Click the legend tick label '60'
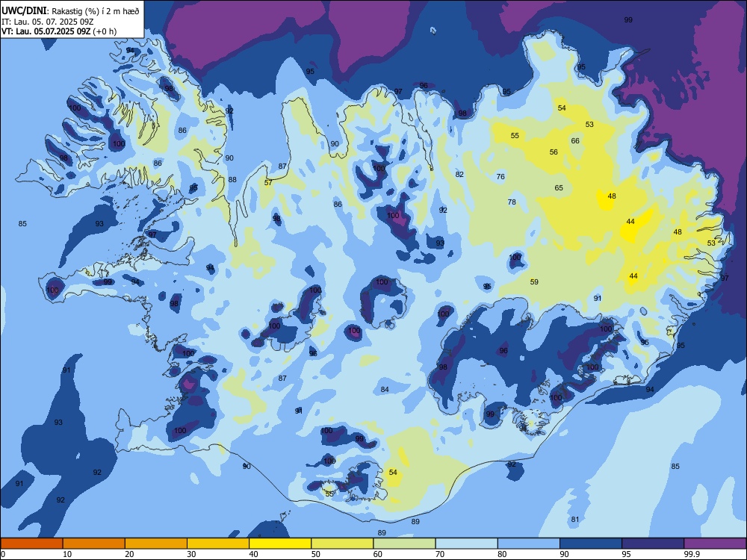 coord(378,554)
